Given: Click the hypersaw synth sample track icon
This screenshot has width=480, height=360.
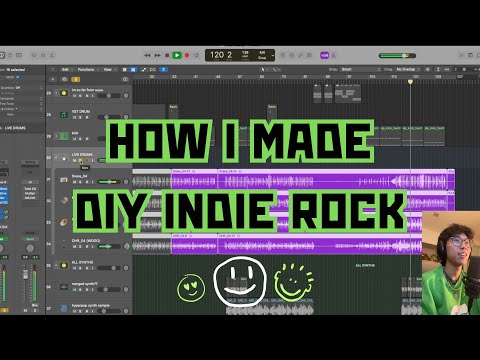Looking at the screenshot, I should coord(64,309).
